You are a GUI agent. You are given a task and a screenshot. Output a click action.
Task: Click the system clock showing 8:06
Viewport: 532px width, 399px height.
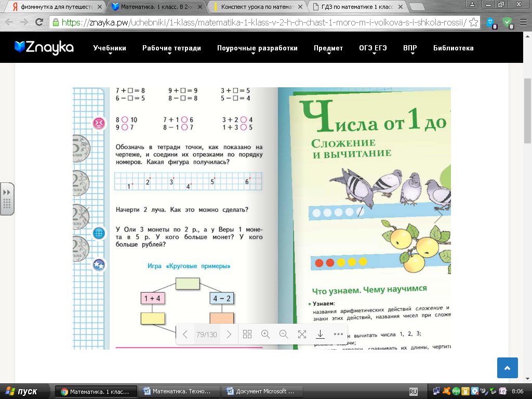point(518,392)
